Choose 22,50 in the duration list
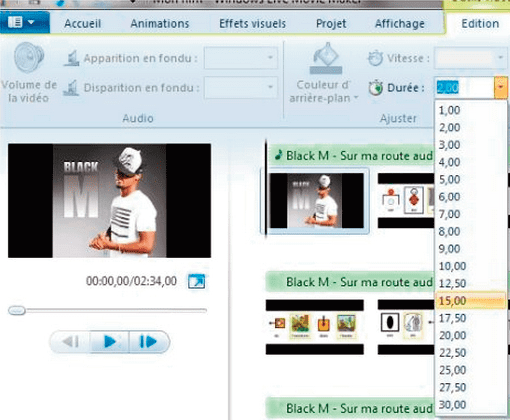Image resolution: width=510 pixels, height=420 pixels. tap(471, 353)
